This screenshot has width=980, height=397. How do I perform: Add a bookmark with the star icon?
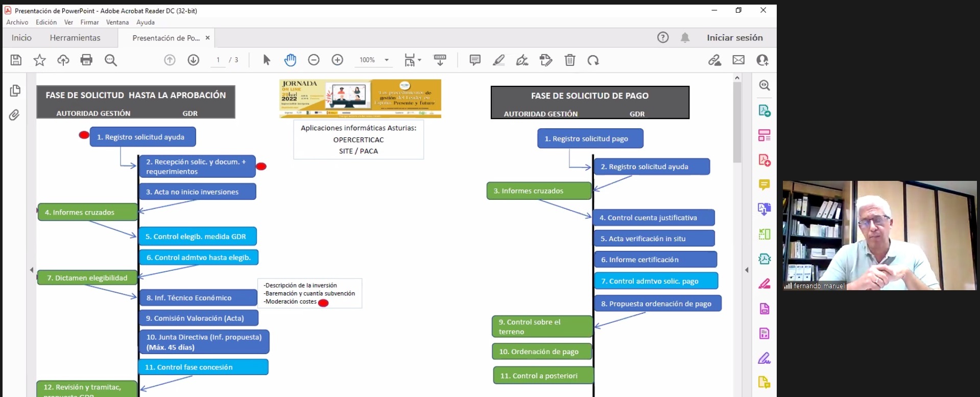[x=39, y=60]
